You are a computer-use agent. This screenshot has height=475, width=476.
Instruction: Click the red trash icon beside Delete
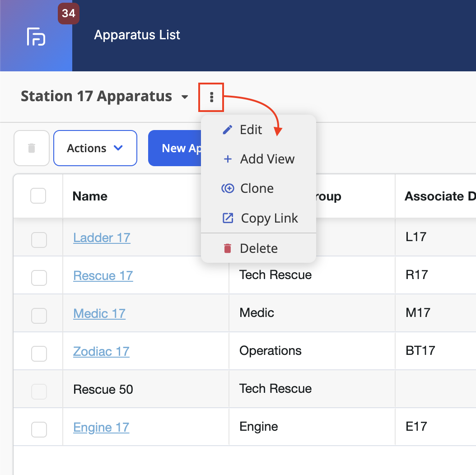227,248
